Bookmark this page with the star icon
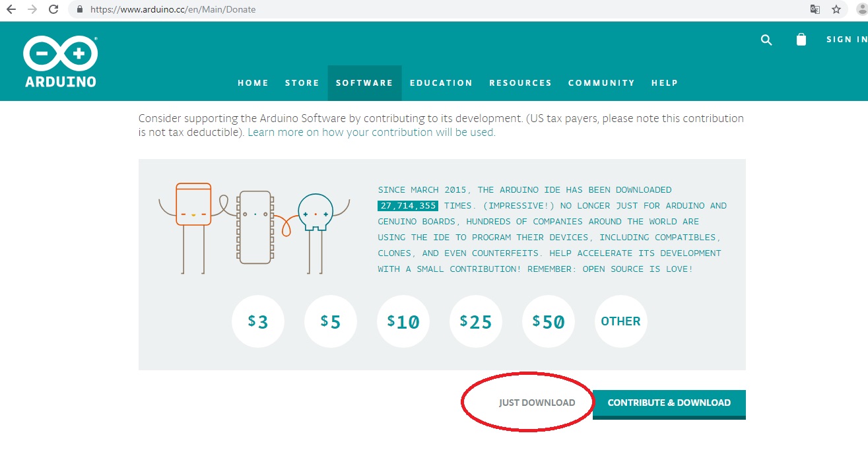The width and height of the screenshot is (868, 458). [836, 9]
